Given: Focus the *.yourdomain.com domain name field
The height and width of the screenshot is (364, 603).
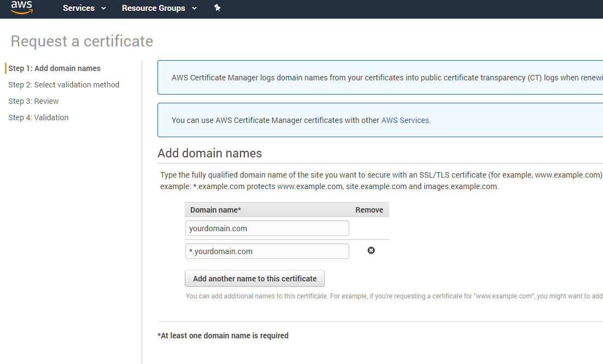Looking at the screenshot, I should click(x=267, y=251).
